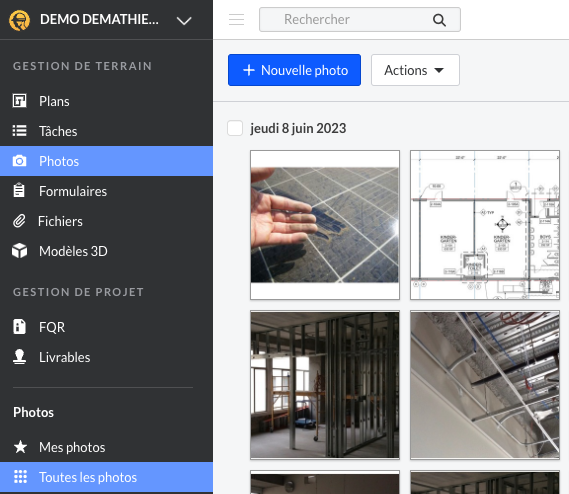Click the Mes photos star icon

[x=20, y=447]
